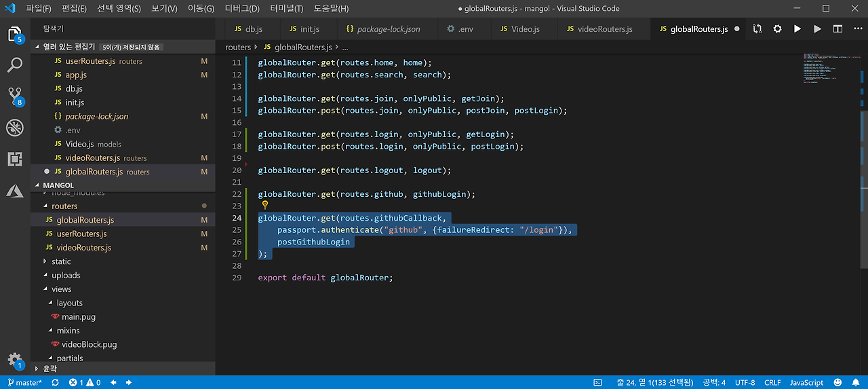Collapse the 열려 있는 편집기 section

click(68, 47)
